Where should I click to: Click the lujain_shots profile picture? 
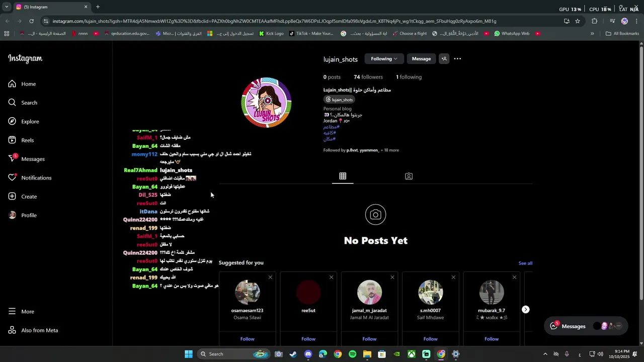click(x=267, y=103)
